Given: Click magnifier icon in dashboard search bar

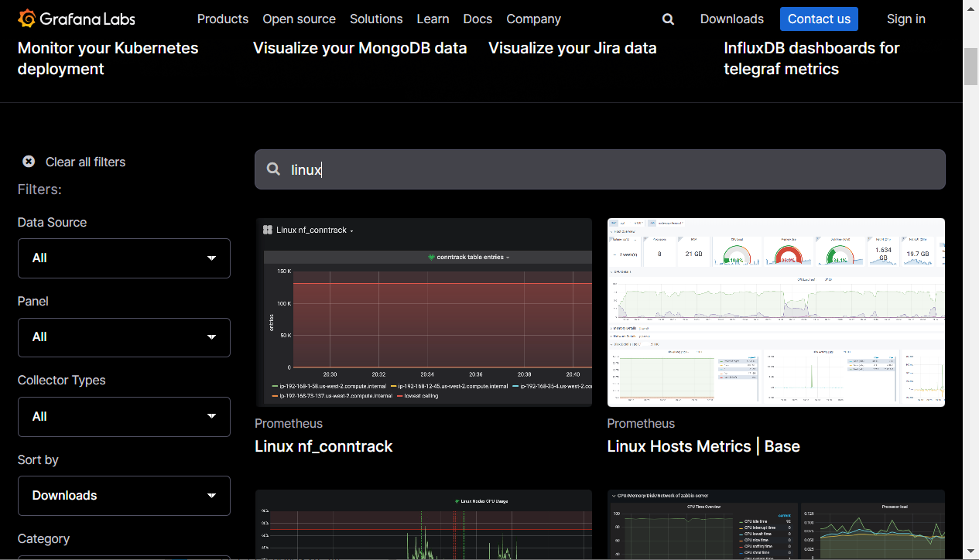Looking at the screenshot, I should [x=273, y=169].
